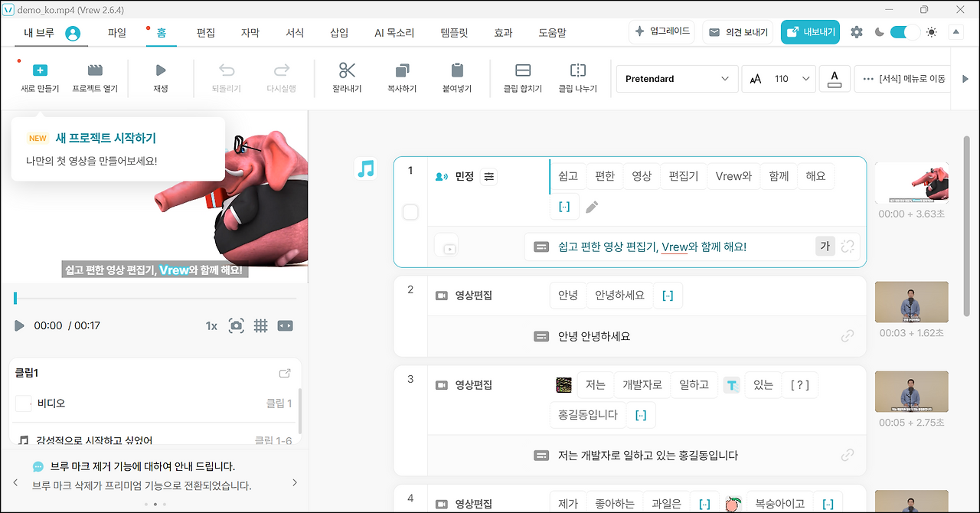The image size is (980, 513).
Task: Click the 재생 play toolbar icon
Action: [161, 70]
